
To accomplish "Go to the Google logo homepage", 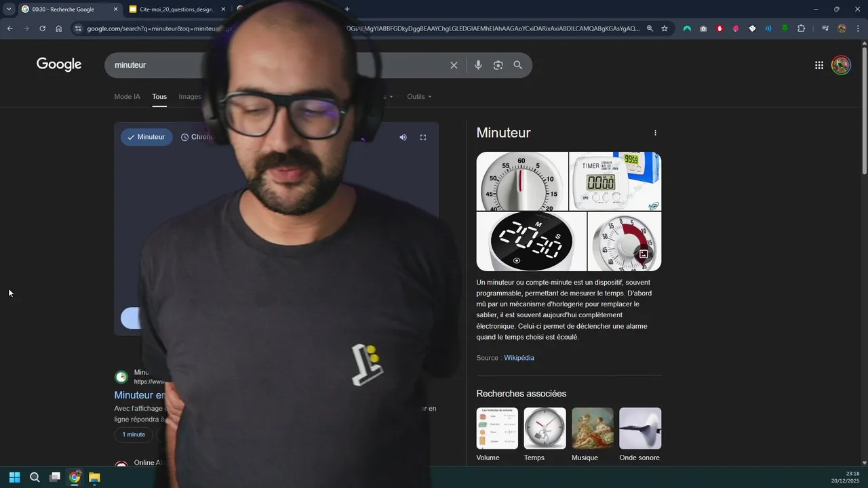I will [59, 64].
